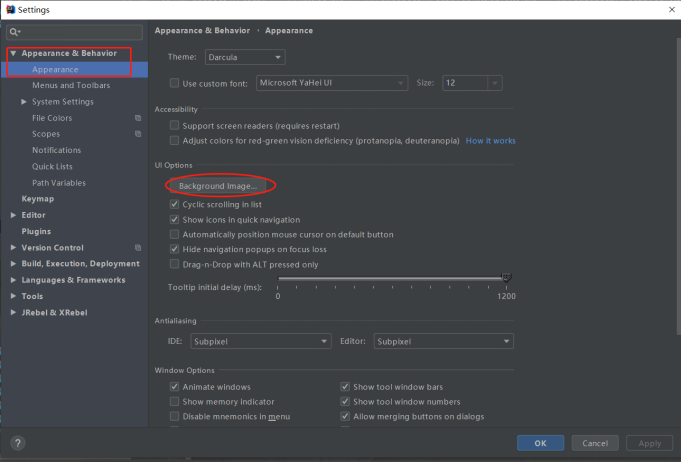Click the tooltip delay slider track middle
The width and height of the screenshot is (681, 463).
392,278
